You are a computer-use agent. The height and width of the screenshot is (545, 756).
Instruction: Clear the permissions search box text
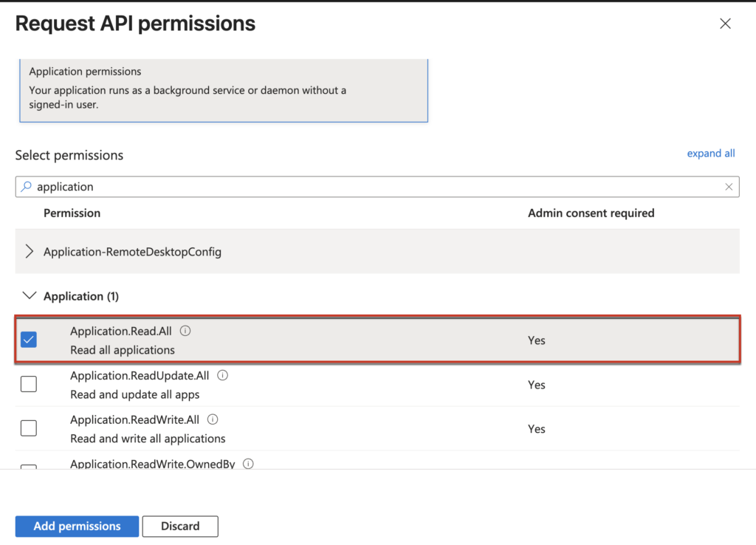tap(729, 187)
